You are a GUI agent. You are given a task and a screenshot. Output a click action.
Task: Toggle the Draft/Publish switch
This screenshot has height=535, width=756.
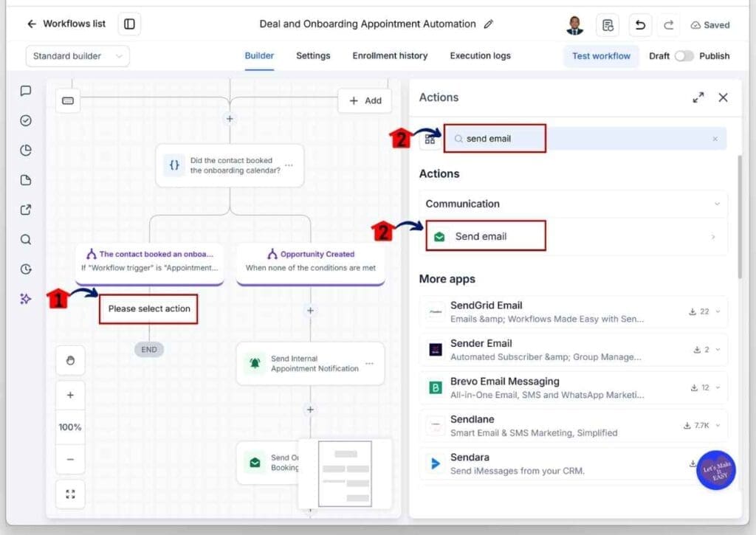point(684,56)
